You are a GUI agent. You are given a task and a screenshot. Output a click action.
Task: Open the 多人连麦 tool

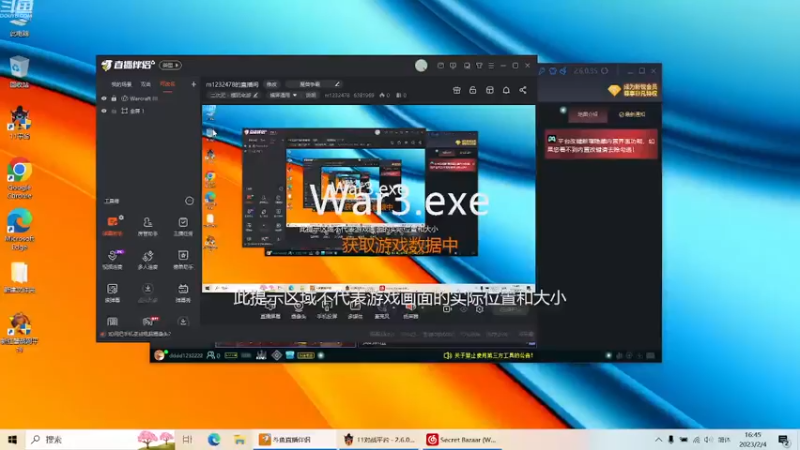coord(147,259)
